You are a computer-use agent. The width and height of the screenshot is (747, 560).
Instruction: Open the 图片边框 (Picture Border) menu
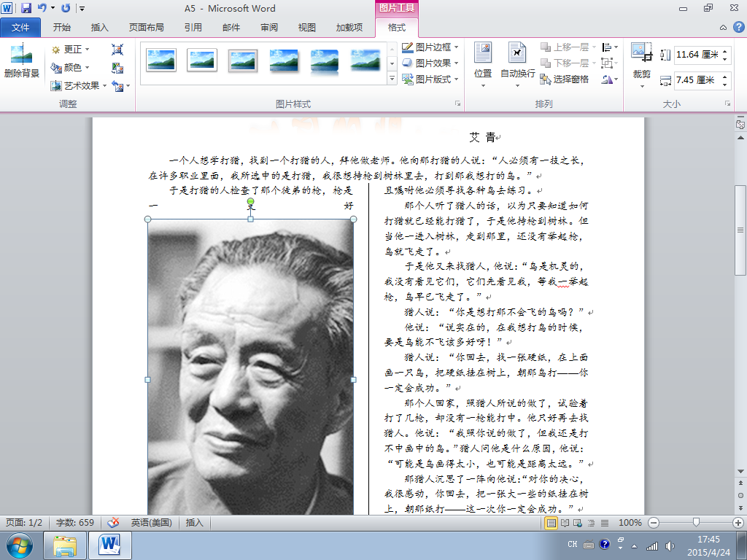point(430,47)
